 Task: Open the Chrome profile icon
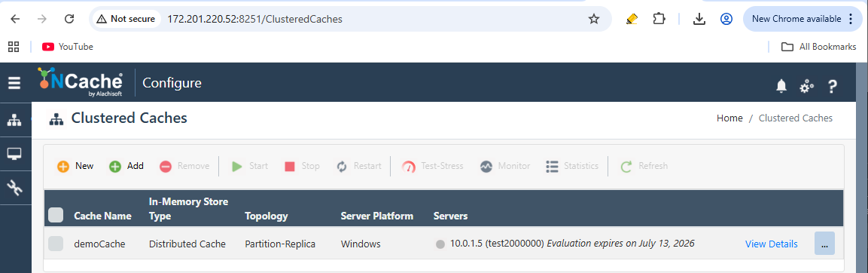point(726,19)
